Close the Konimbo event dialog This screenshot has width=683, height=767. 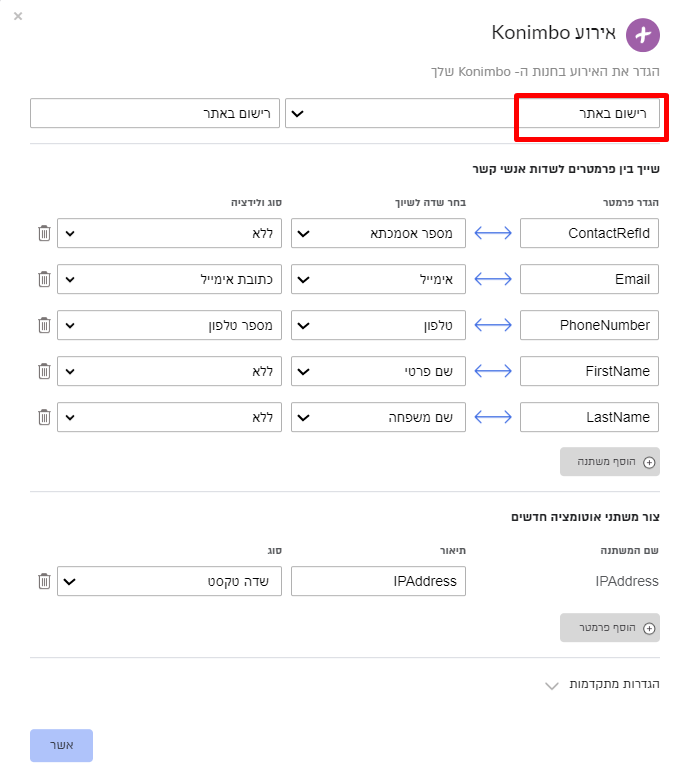click(x=18, y=16)
